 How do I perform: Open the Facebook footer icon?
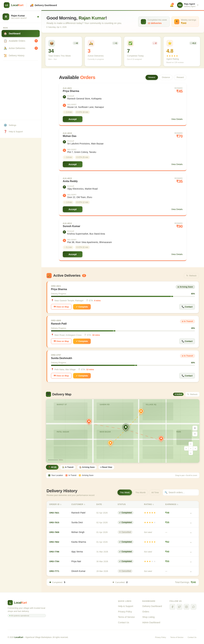tap(172, 607)
